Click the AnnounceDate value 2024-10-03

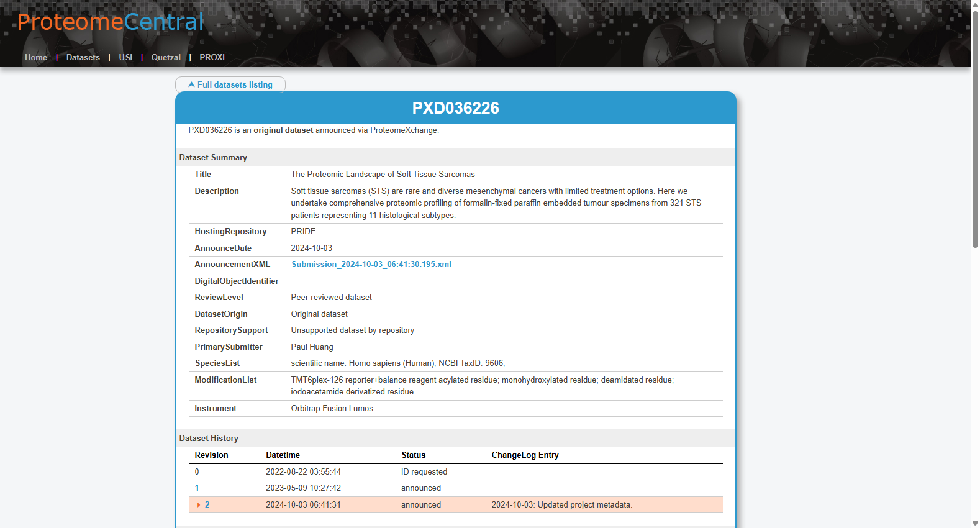[312, 248]
